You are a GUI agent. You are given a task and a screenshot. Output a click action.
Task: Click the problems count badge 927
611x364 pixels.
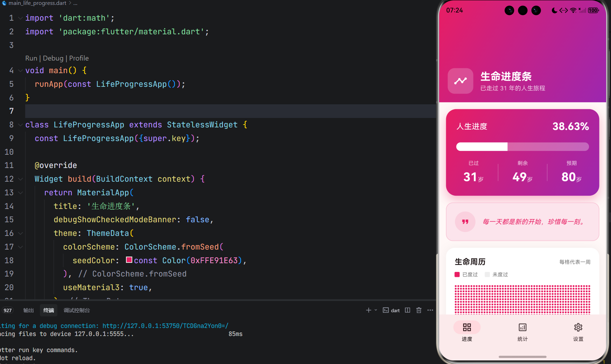click(x=7, y=310)
